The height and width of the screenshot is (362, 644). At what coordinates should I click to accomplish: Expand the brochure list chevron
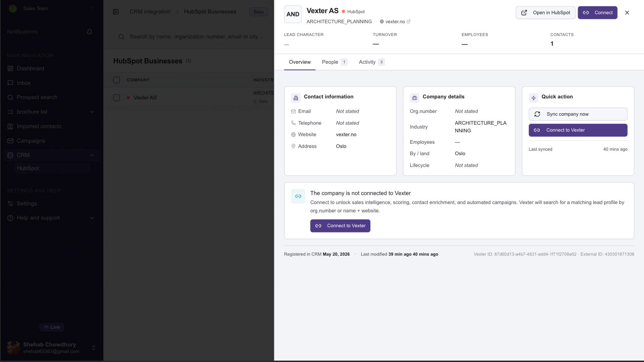[92, 112]
